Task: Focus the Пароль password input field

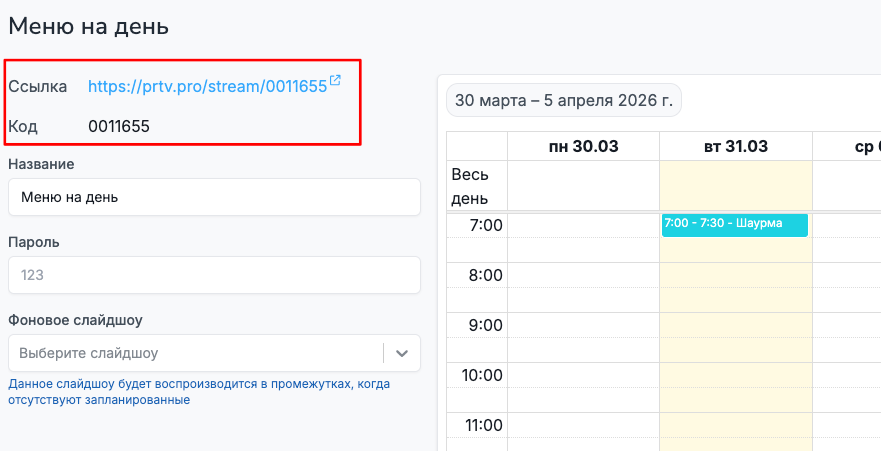Action: click(214, 275)
